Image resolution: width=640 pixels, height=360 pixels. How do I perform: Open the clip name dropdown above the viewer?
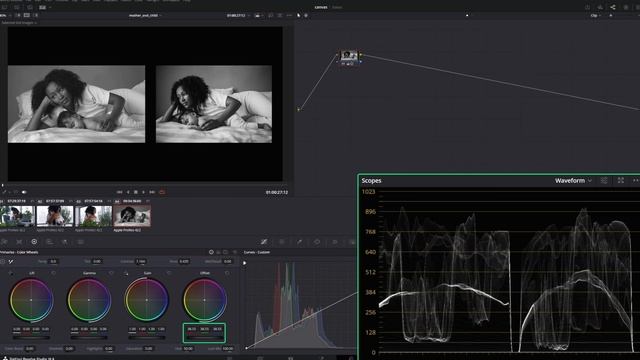145,16
